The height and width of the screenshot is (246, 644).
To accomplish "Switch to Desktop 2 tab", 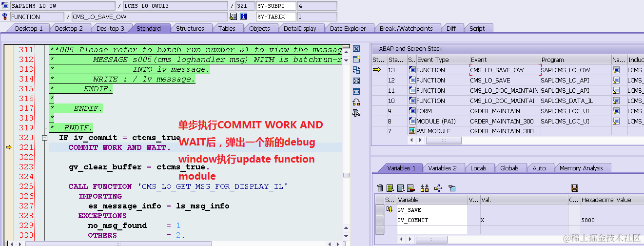I will pos(69,28).
